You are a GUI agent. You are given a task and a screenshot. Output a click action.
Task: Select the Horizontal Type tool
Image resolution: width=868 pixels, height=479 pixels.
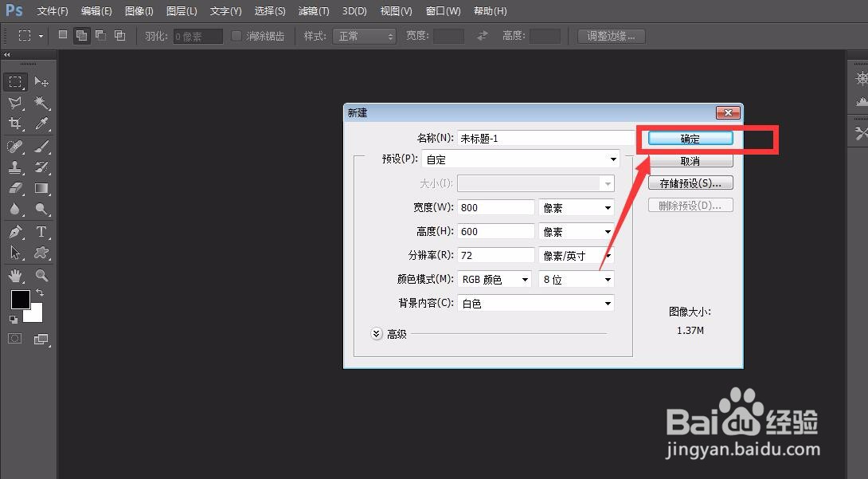point(41,231)
